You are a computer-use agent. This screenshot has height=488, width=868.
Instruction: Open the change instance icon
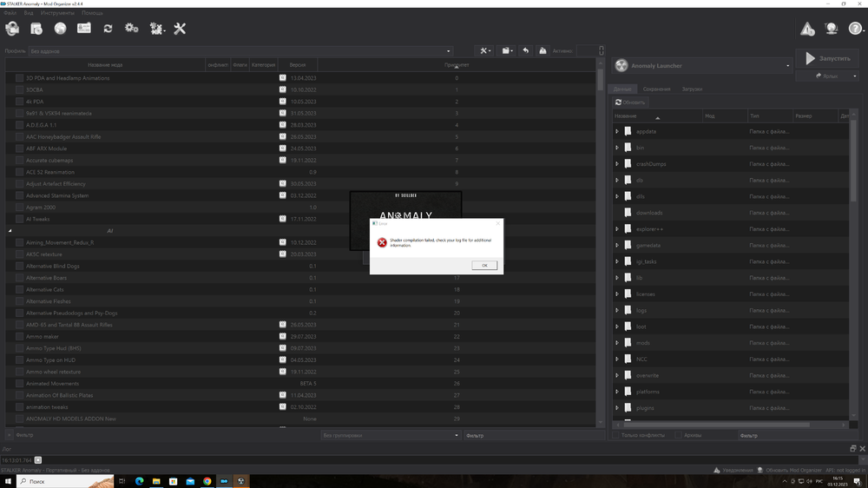(12, 29)
